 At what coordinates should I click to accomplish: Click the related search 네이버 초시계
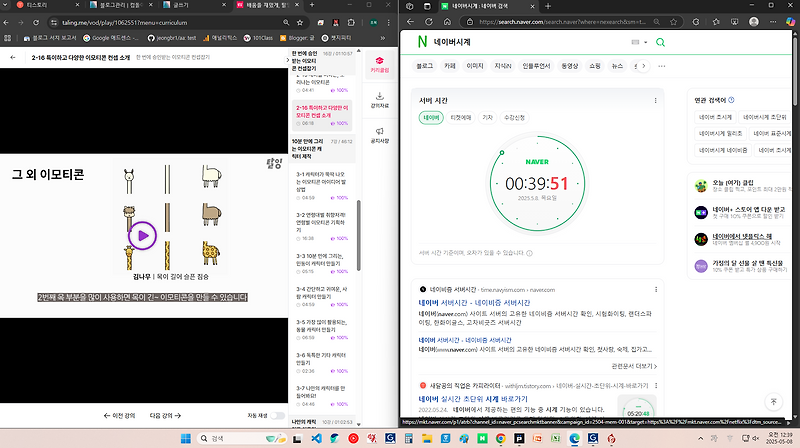coord(715,117)
